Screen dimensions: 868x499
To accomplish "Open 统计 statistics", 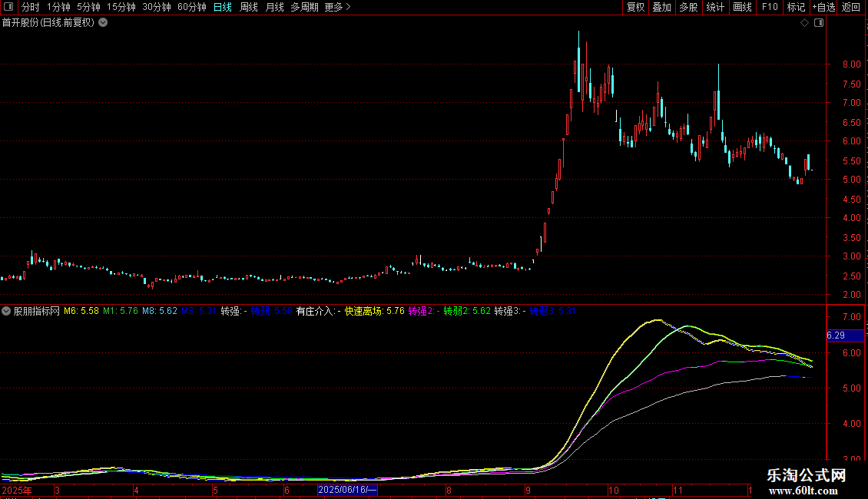I will (x=715, y=7).
